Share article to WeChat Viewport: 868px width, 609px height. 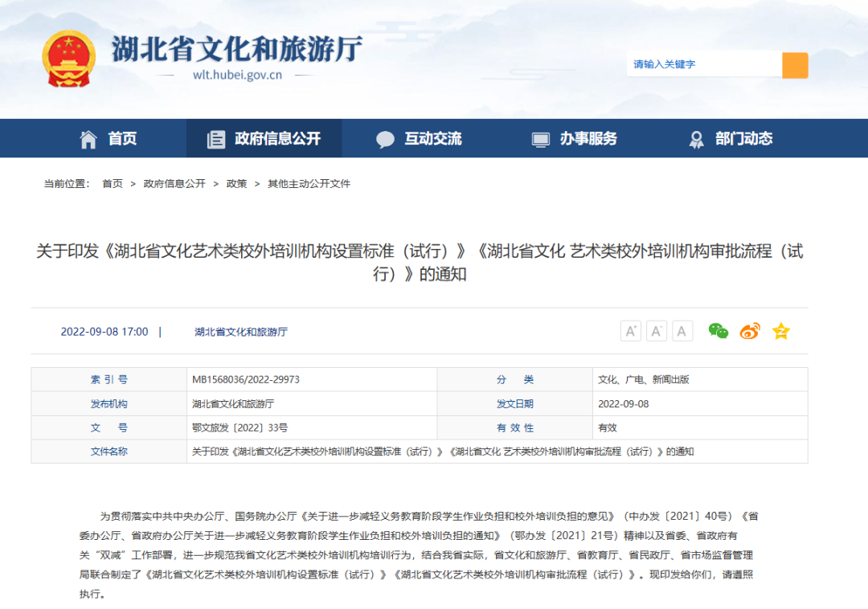[x=718, y=331]
